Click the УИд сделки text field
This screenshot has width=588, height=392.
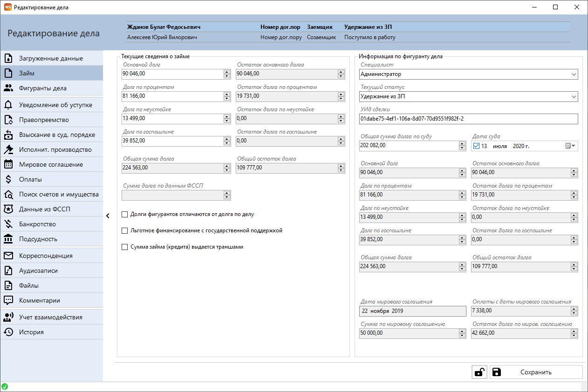point(469,119)
